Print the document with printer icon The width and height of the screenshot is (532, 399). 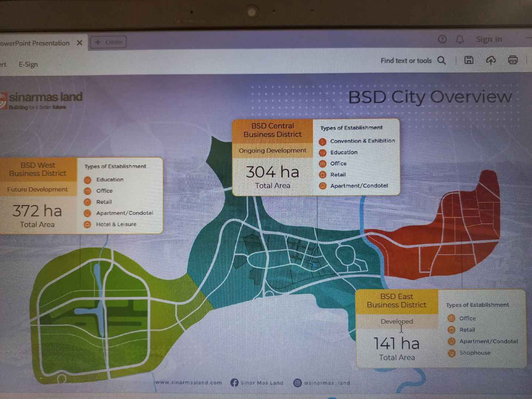[513, 60]
